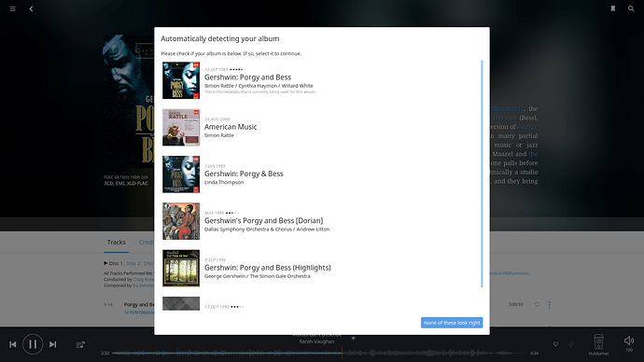Screen dimensions: 644x362
Task: Click the American Music cover thumbnail
Action: click(181, 127)
